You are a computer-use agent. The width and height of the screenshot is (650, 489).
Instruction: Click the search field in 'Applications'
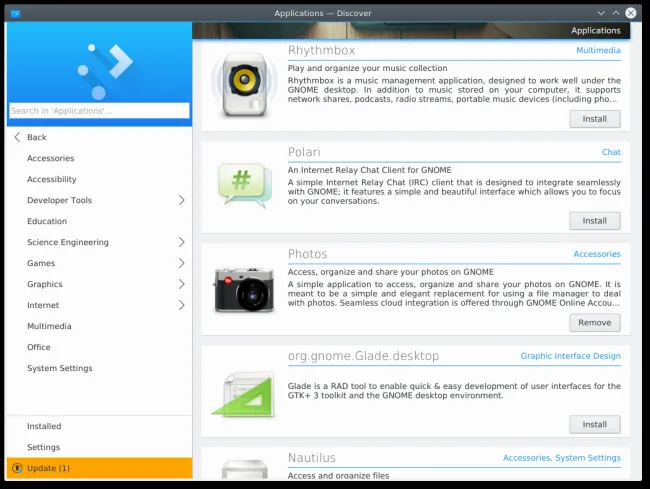tap(99, 111)
